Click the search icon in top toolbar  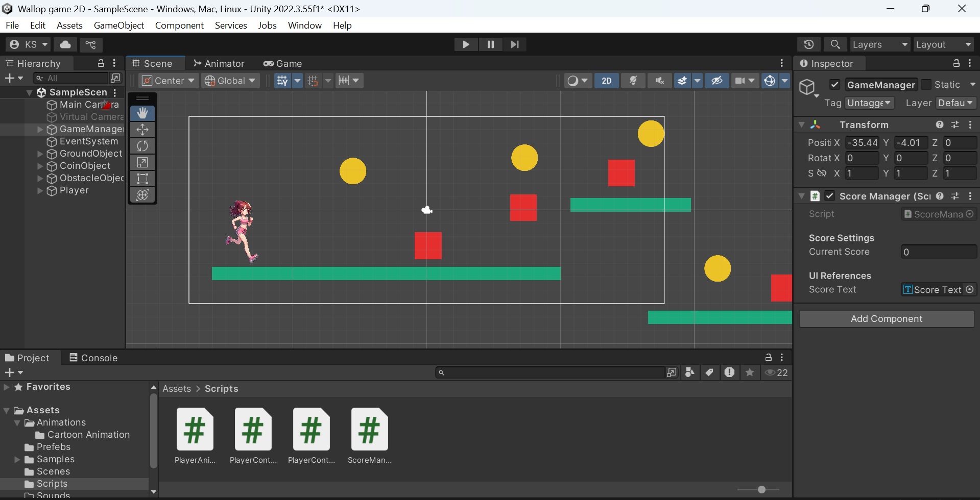pyautogui.click(x=835, y=44)
